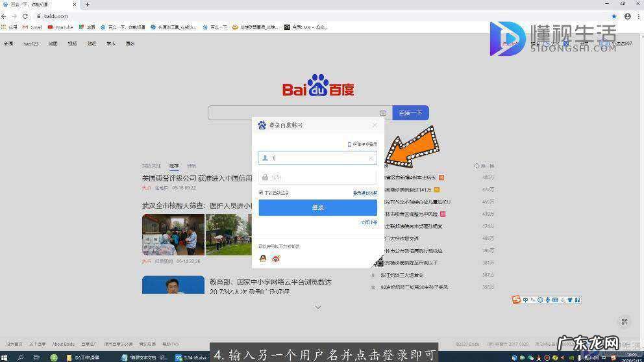Click the username input field
This screenshot has width=644, height=362.
(317, 158)
